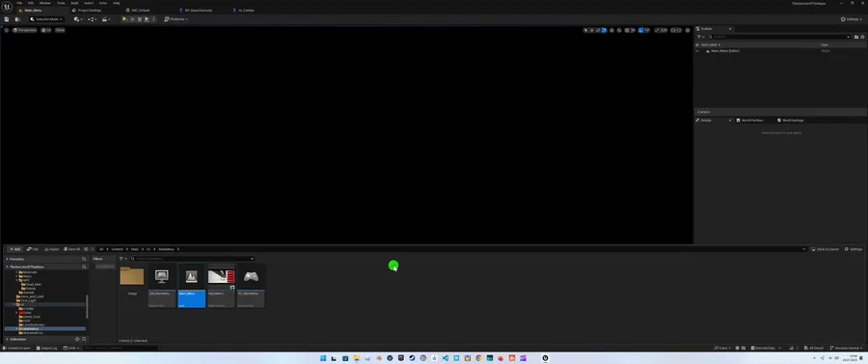Open Outliner settings gear icon
Viewport: 868px width, 364px height.
[x=862, y=37]
